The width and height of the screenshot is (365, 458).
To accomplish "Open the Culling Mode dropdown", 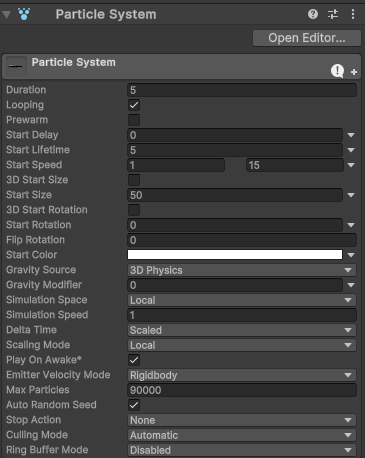I will [242, 435].
